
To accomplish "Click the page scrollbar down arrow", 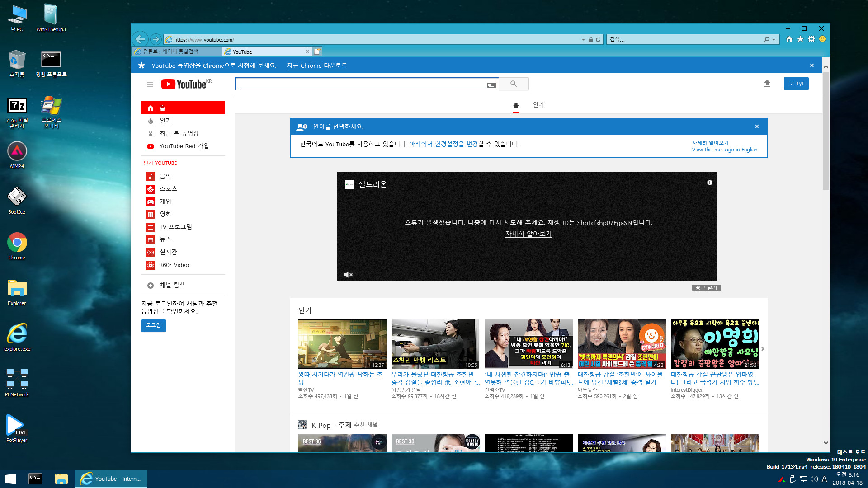I will [x=826, y=443].
